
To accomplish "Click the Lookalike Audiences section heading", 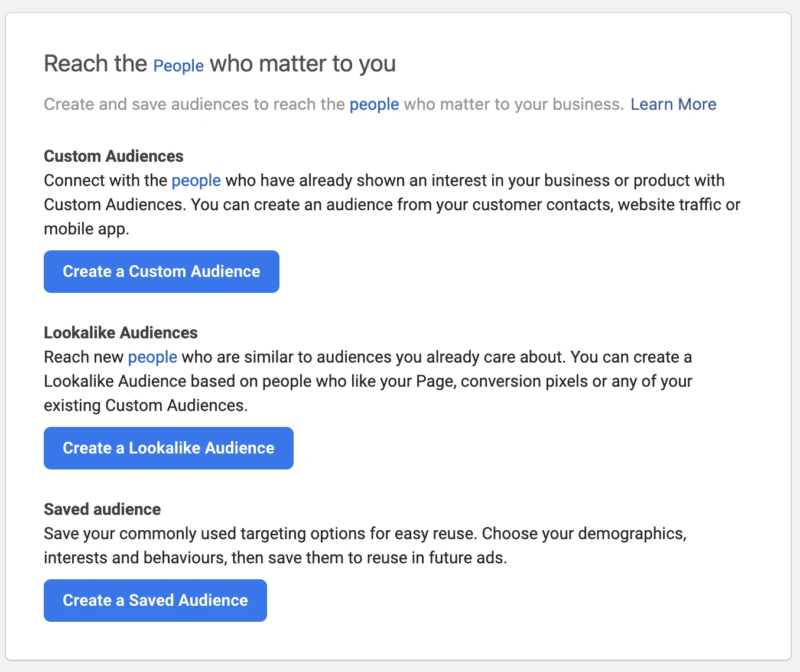I will tap(121, 333).
